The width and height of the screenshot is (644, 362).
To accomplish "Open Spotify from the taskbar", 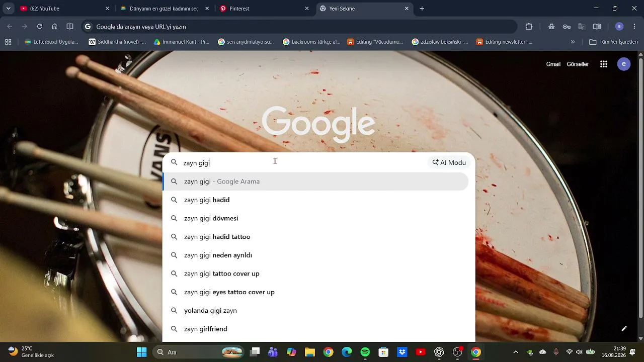I will tap(365, 352).
